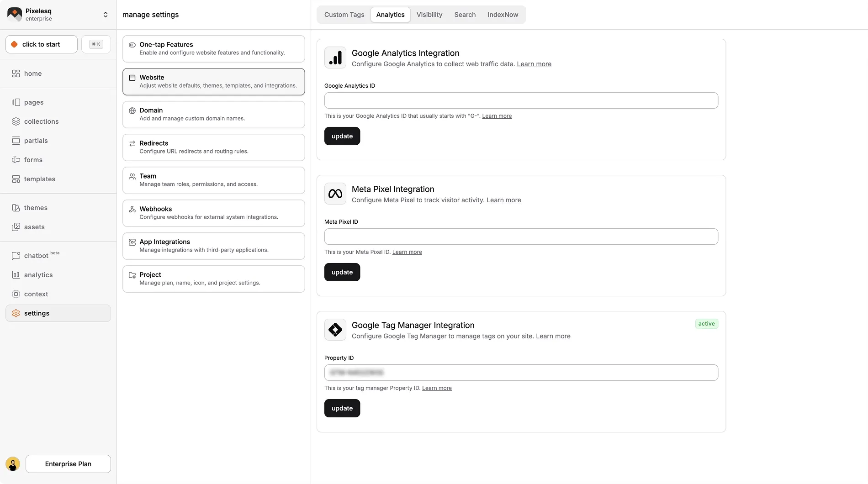Open collections from the sidebar
The image size is (868, 484).
41,121
